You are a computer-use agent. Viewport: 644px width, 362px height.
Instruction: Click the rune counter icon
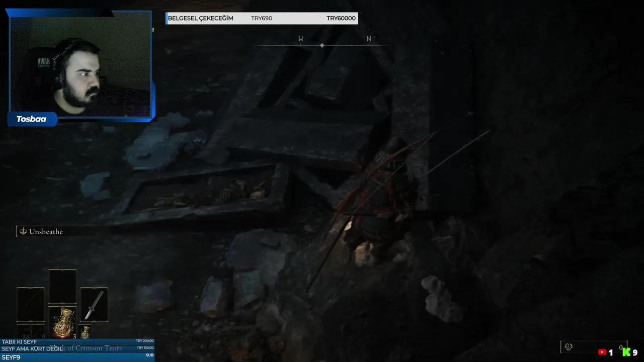(569, 347)
